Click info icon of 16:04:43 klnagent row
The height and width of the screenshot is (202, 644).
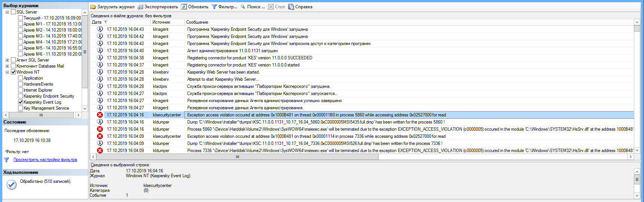100,29
